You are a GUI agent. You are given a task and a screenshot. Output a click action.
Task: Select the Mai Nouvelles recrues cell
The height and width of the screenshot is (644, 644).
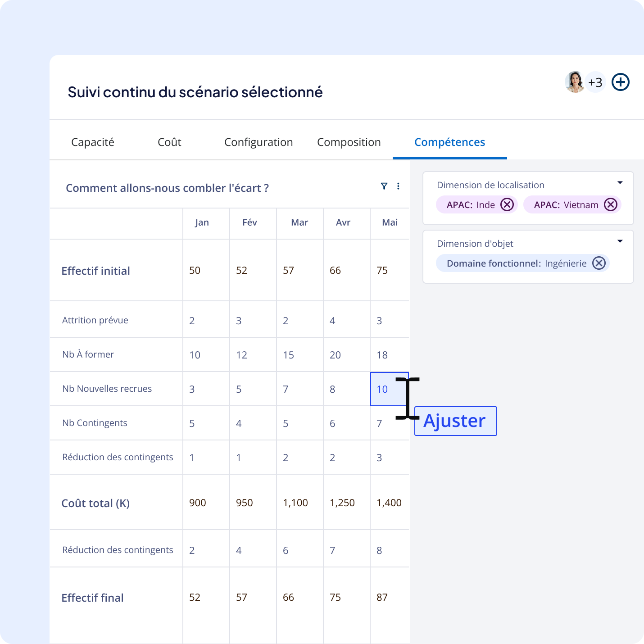(389, 389)
